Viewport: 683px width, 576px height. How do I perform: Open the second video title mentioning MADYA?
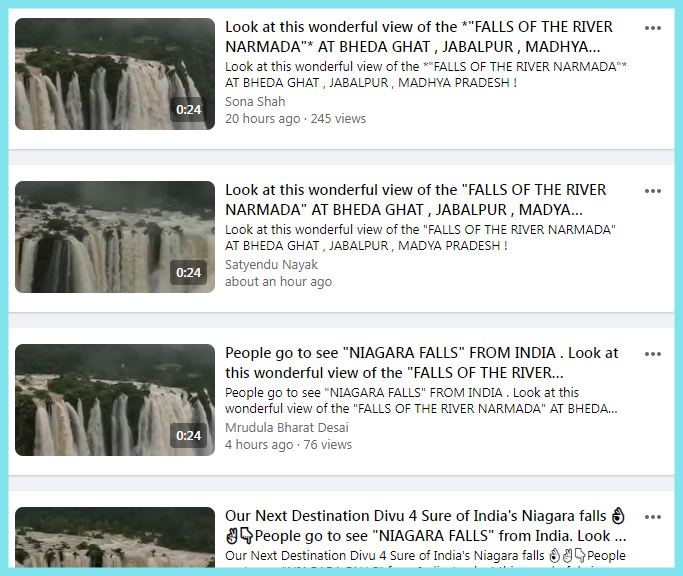pos(415,200)
